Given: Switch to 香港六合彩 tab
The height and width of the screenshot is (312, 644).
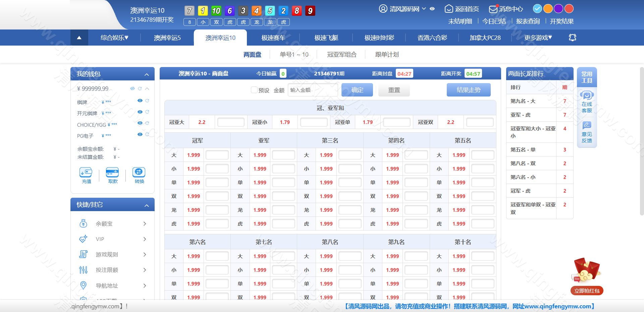Looking at the screenshot, I should 432,38.
